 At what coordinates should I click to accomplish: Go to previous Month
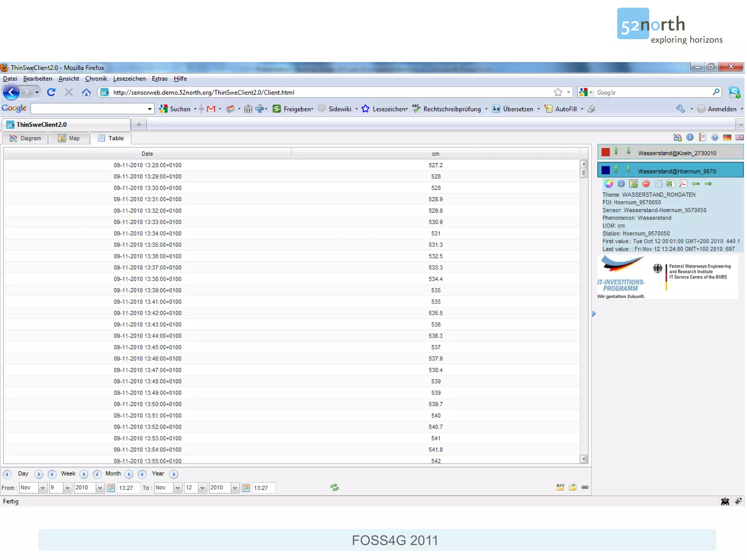point(97,474)
